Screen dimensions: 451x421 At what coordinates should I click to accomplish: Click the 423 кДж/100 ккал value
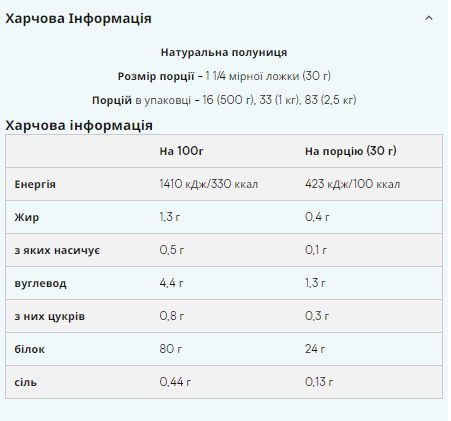tap(352, 184)
